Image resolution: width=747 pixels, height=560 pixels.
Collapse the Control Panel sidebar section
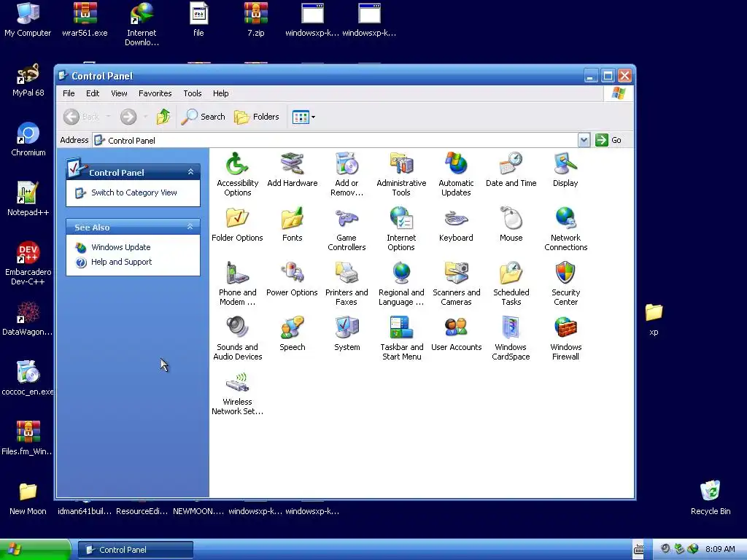[x=190, y=172]
